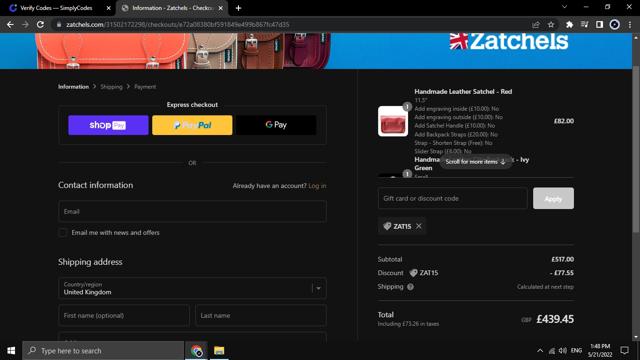Viewport: 640px width, 360px height.
Task: Open the notification center icon
Action: click(624, 351)
